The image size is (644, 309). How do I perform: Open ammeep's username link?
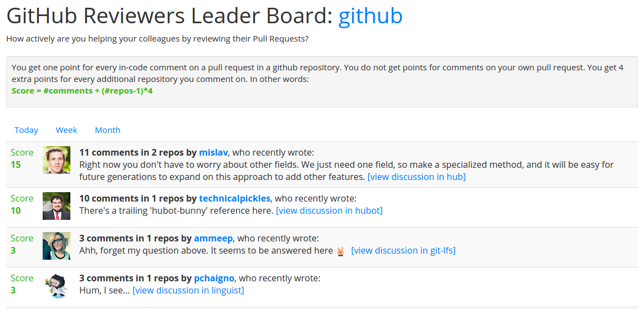coord(213,239)
